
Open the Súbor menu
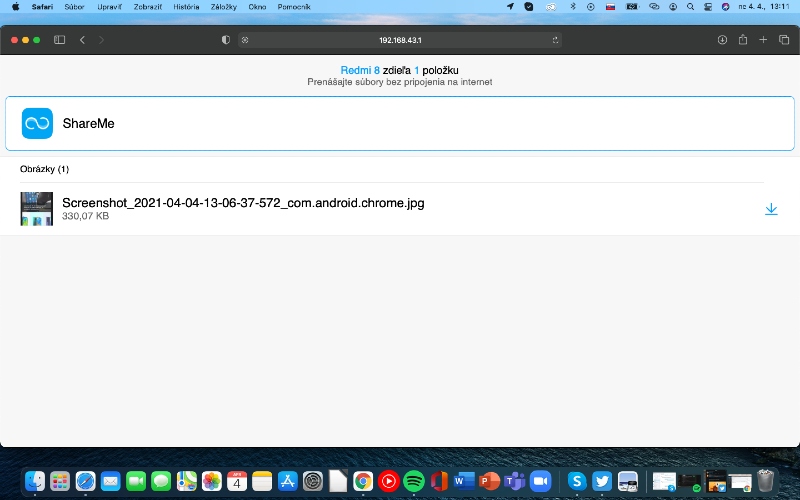click(75, 6)
